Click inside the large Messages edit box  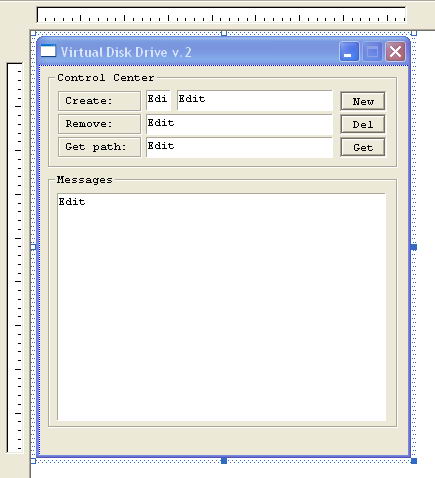222,307
